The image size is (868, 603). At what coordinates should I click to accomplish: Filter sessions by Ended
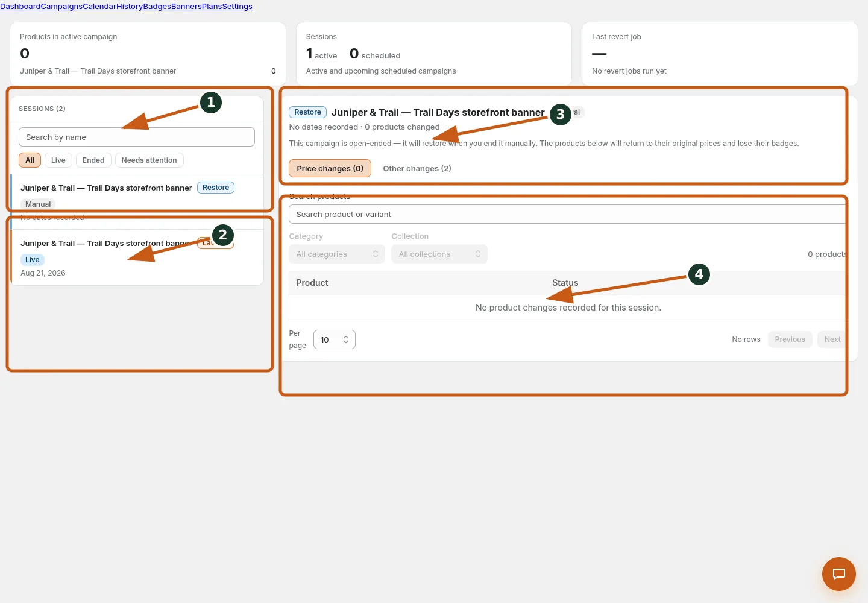(x=93, y=160)
